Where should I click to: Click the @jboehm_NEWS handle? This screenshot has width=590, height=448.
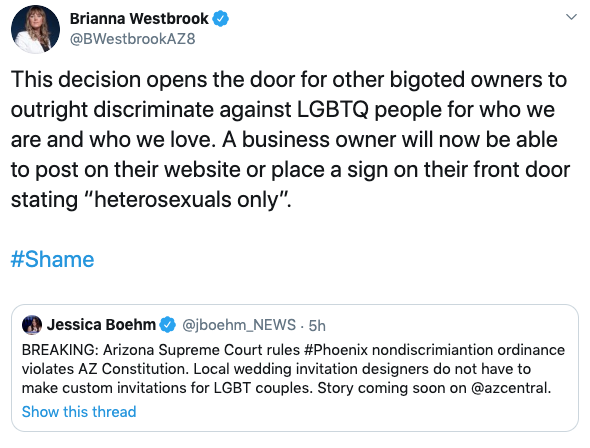click(239, 325)
